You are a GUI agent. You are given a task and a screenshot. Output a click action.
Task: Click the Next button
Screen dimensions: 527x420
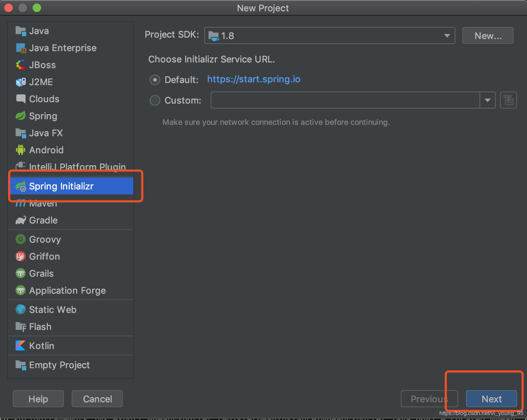(492, 399)
